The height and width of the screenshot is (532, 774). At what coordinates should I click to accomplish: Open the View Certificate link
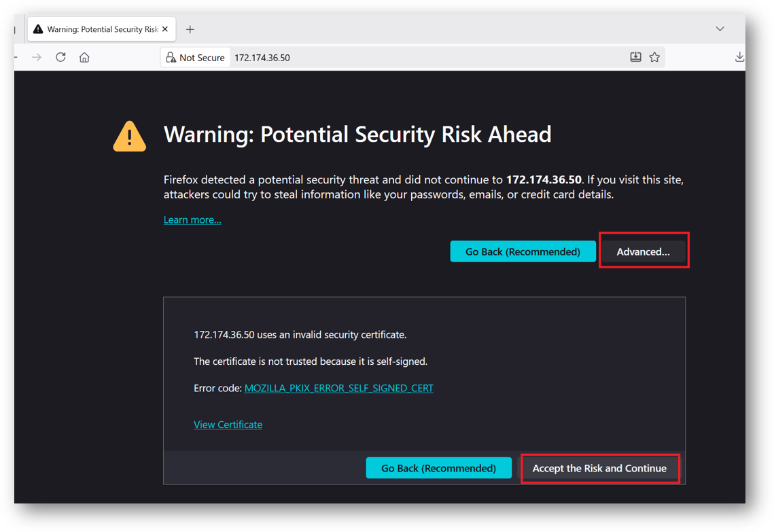tap(228, 425)
